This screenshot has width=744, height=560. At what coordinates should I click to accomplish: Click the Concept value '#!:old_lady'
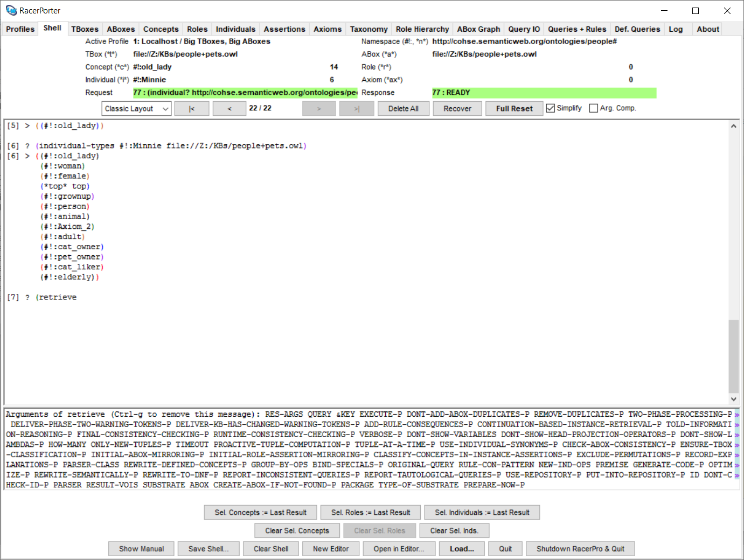click(152, 67)
